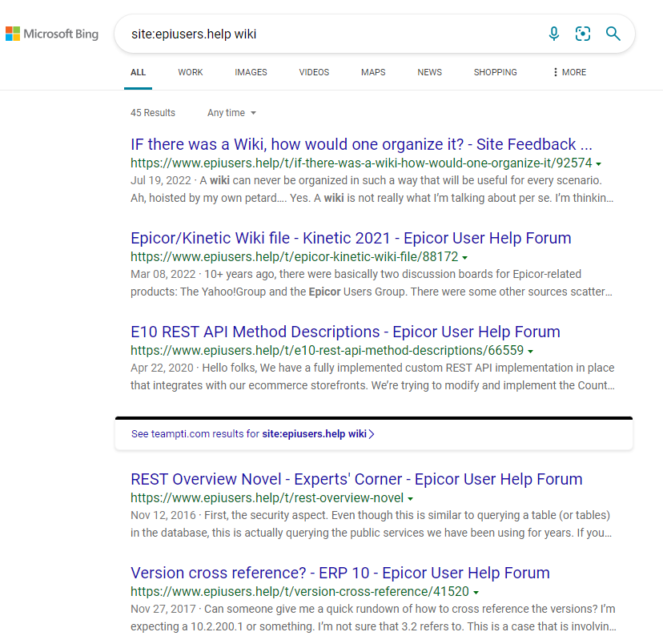Switch to the NEWS tab

(430, 72)
